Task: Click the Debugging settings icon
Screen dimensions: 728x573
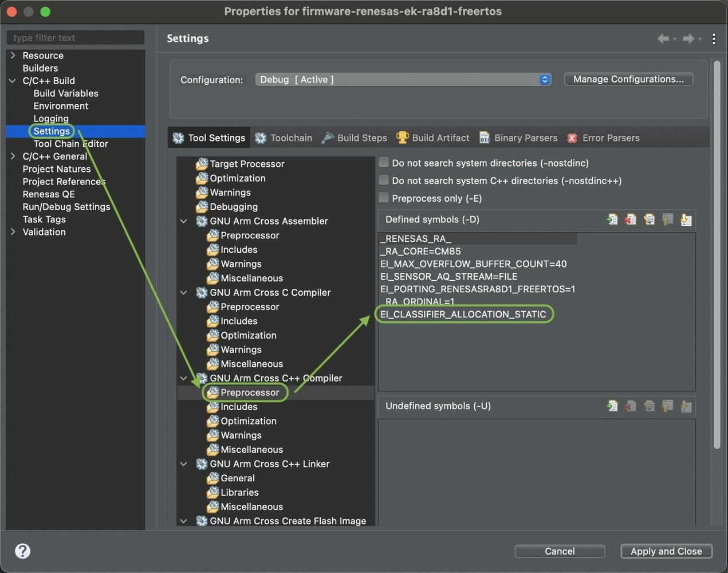Action: point(202,207)
